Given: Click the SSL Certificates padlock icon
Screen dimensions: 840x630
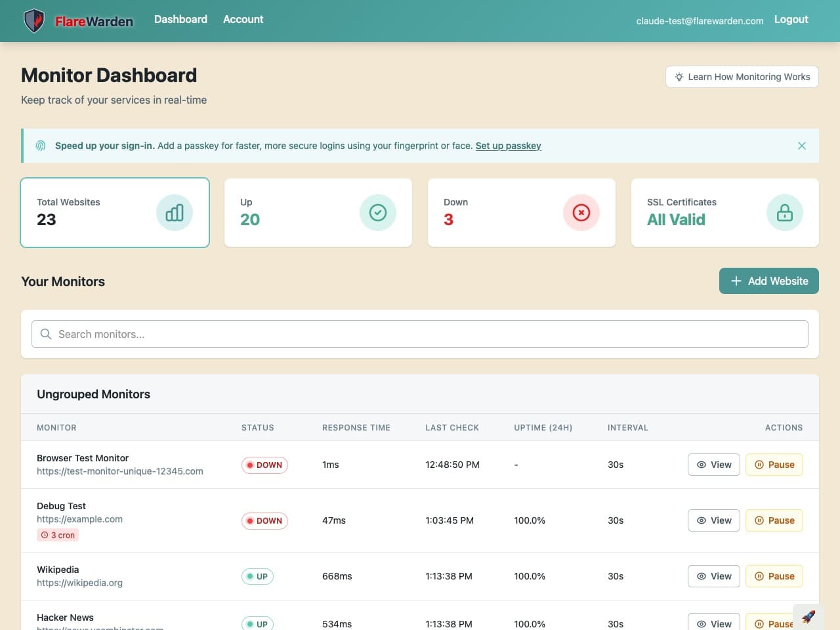Looking at the screenshot, I should pos(785,213).
